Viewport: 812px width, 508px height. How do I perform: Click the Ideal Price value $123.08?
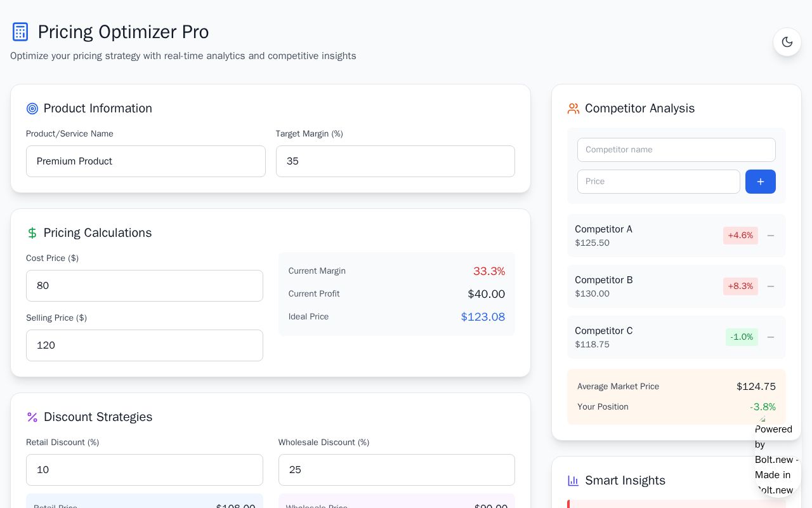coord(483,317)
